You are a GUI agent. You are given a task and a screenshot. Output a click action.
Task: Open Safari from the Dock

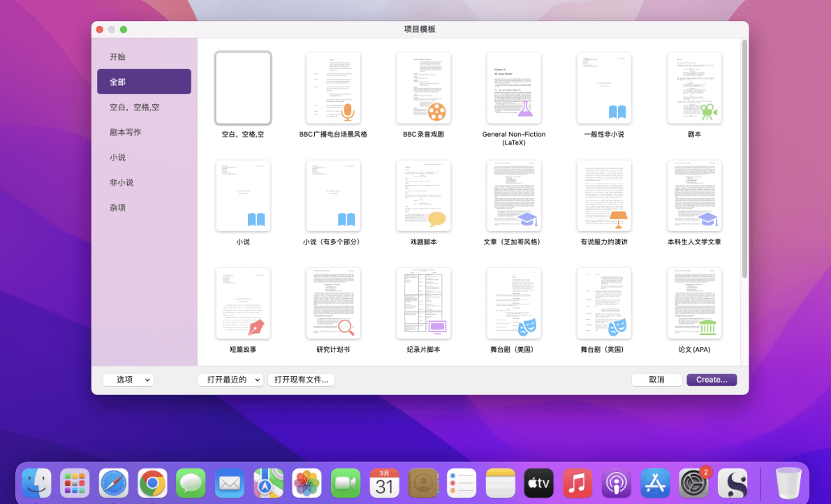(114, 482)
